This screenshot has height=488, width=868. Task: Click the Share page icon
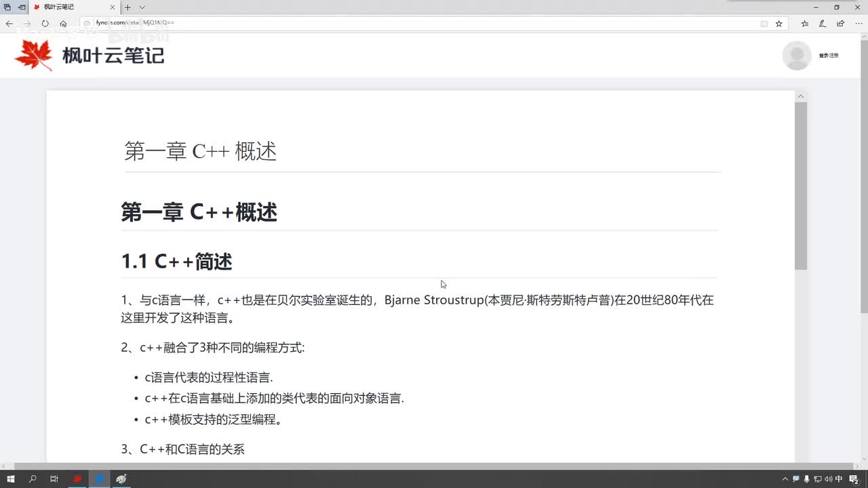841,23
